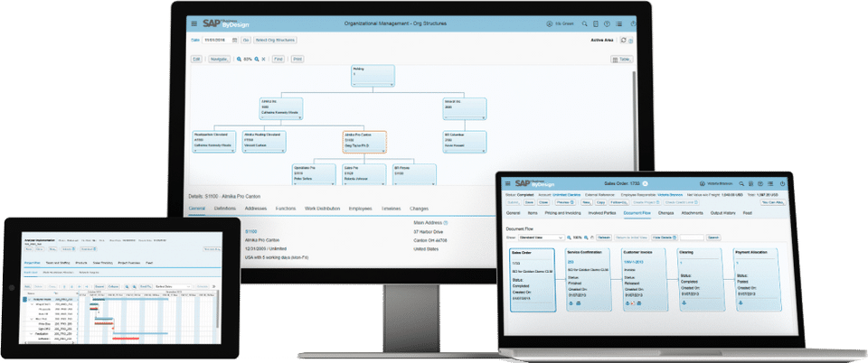
Task: Collapse the Realization row in the tablet task tree
Action: pos(31,334)
